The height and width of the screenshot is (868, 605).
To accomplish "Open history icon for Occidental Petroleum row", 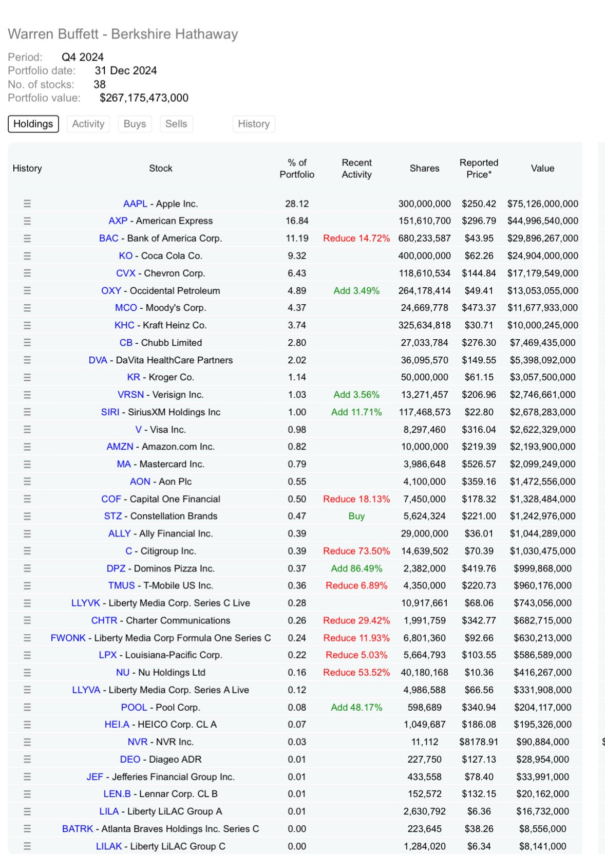I will tap(27, 291).
